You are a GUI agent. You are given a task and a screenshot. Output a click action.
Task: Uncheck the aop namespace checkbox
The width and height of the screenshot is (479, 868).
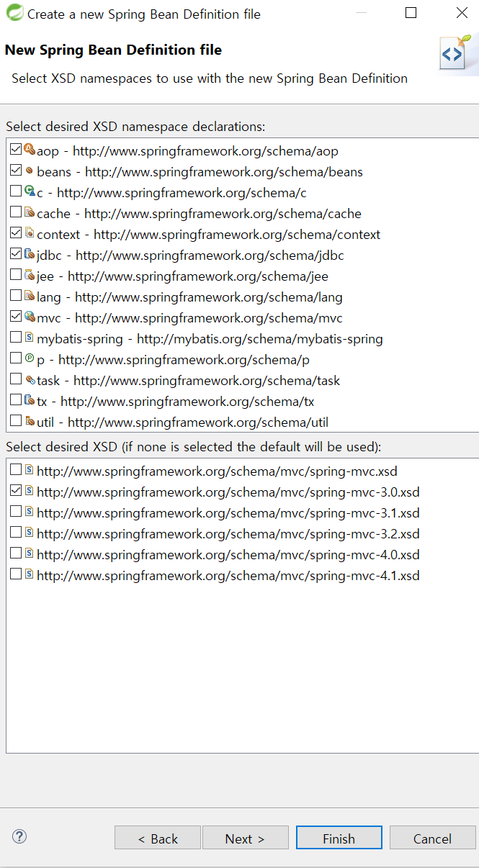(16, 150)
